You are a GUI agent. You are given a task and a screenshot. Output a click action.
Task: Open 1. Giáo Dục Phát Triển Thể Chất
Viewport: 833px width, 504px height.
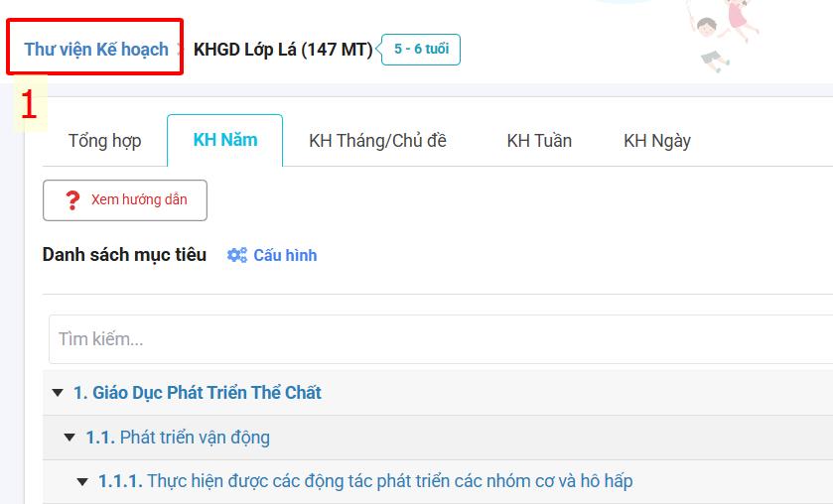tap(198, 393)
